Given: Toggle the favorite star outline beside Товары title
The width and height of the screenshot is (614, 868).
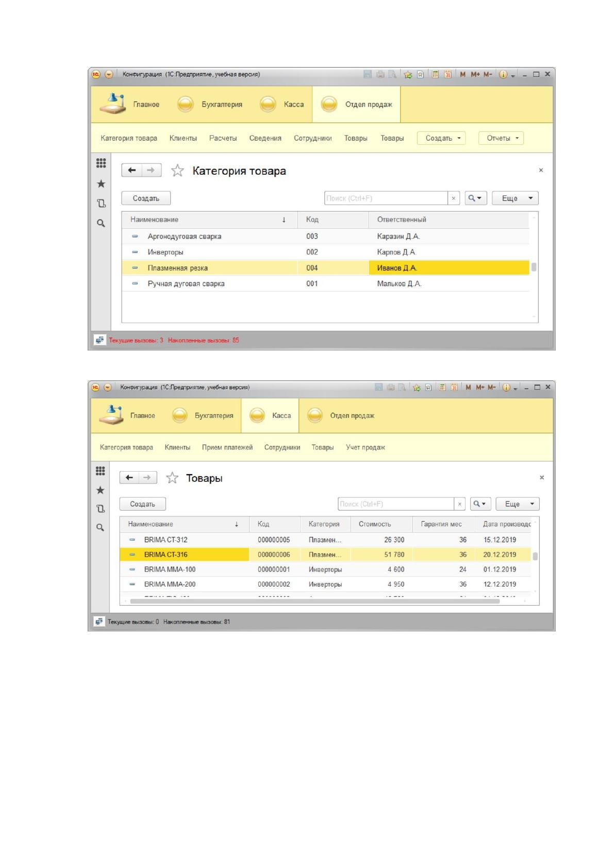Looking at the screenshot, I should tap(172, 478).
